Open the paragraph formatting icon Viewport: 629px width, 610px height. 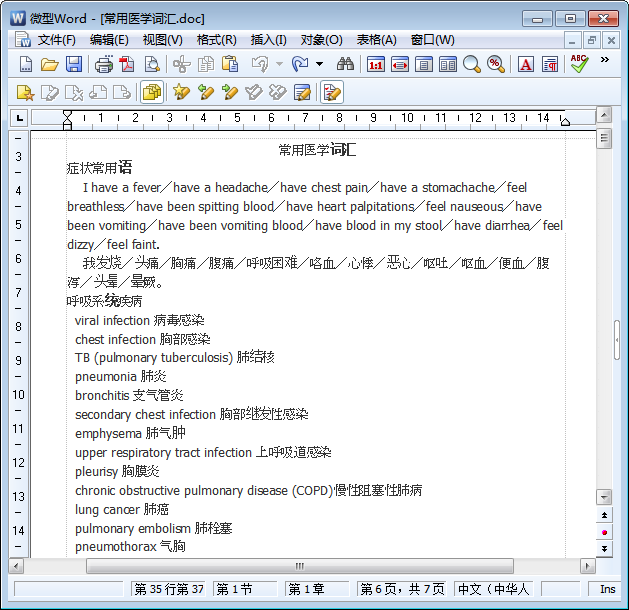coord(550,64)
